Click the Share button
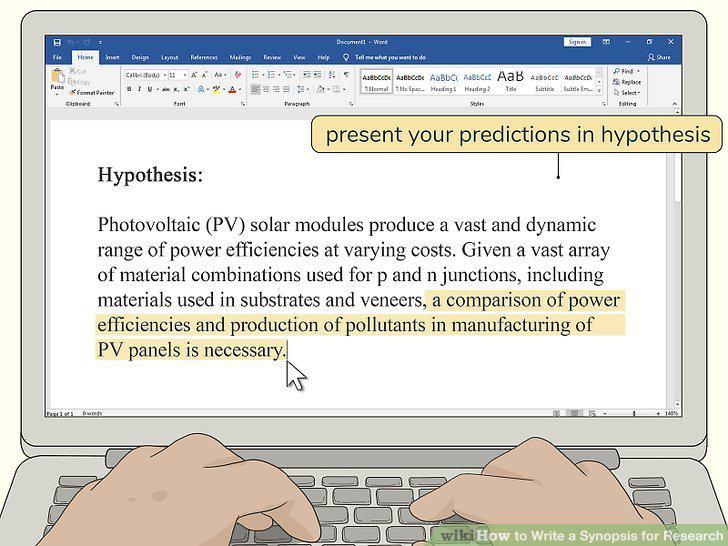Viewport: 728px width, 546px height. tap(659, 57)
